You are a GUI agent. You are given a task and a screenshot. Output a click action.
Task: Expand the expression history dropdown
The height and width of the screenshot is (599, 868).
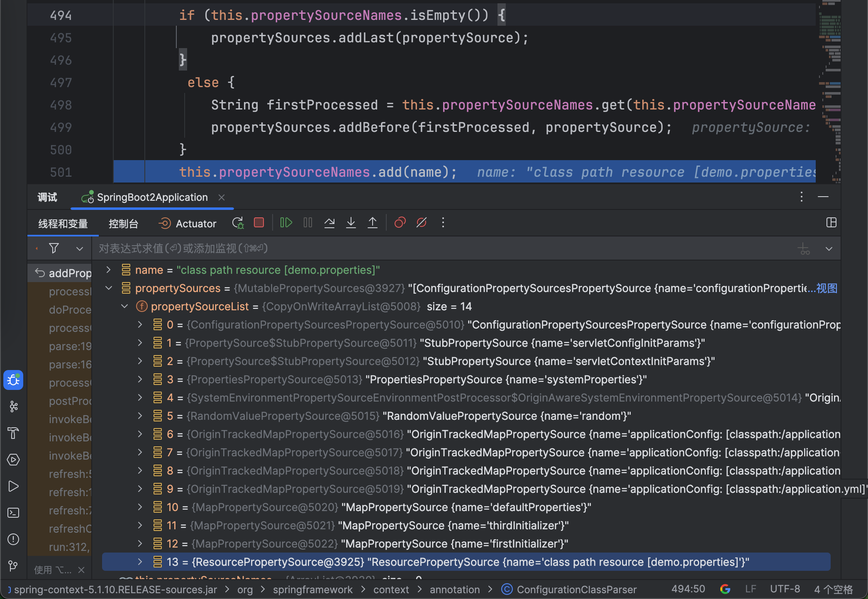pos(829,249)
